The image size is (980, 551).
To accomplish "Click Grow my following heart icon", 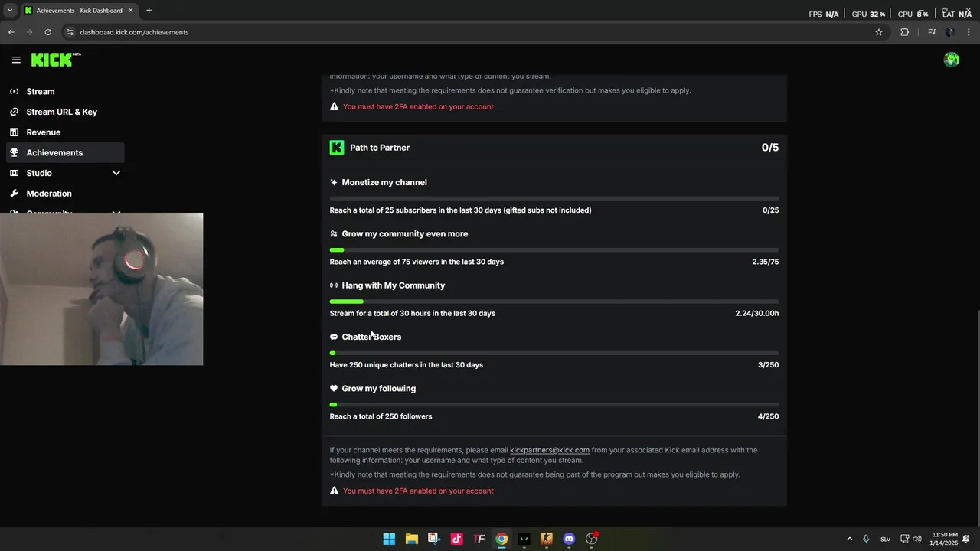I will click(x=334, y=388).
